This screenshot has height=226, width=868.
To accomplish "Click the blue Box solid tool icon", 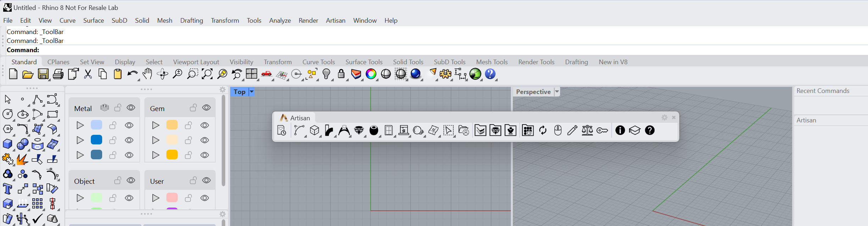I will pyautogui.click(x=7, y=144).
